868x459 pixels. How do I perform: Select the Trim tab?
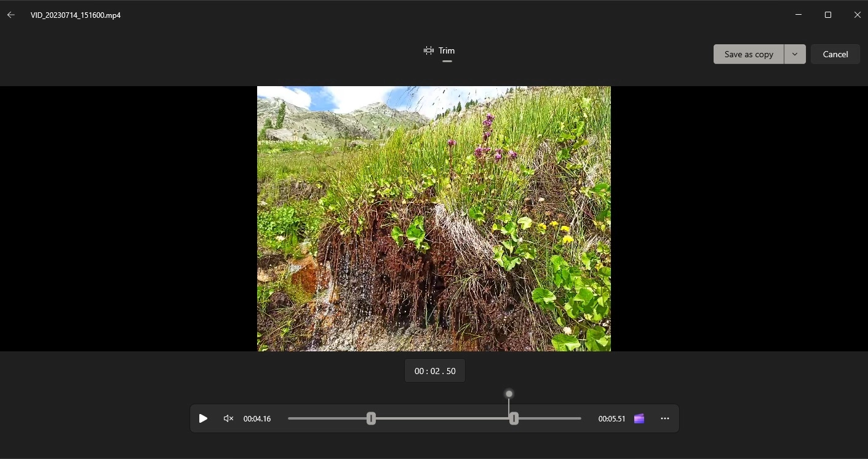[446, 51]
